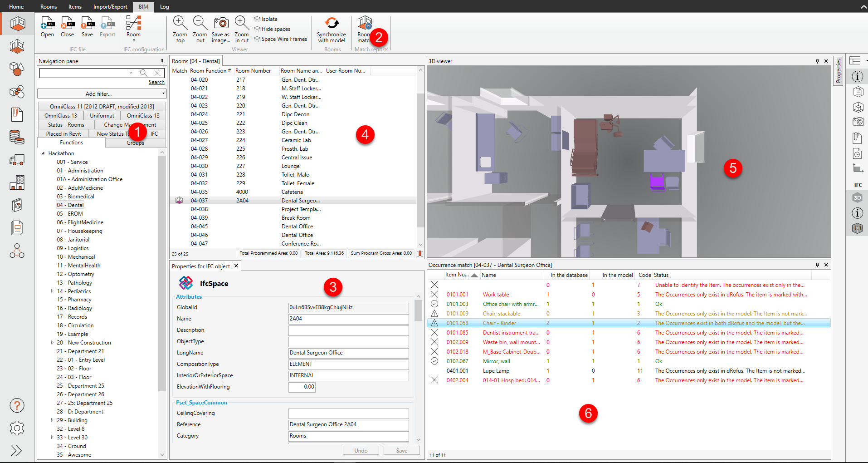Viewport: 868px width, 463px height.
Task: Click Zoom in cut magnifier icon
Action: (x=241, y=24)
